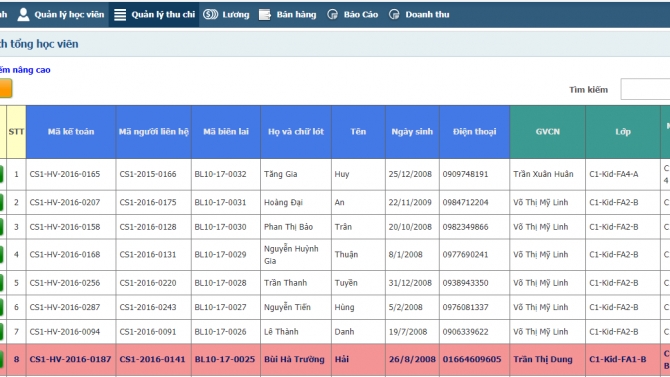670x377 pixels.
Task: Sort by the Mã biên lai column
Action: (x=226, y=132)
